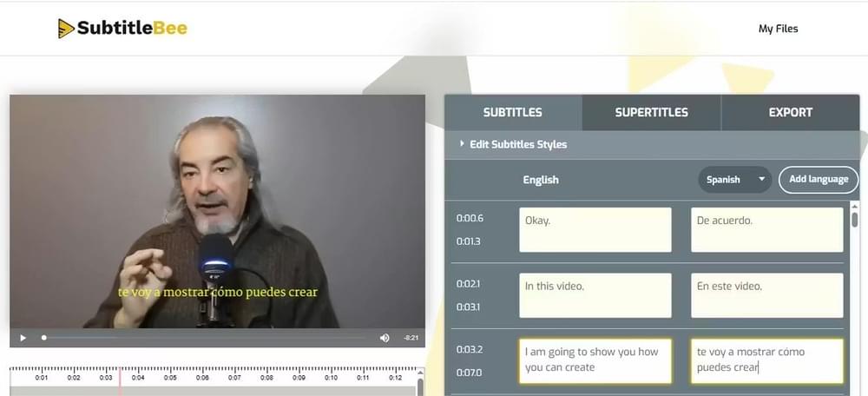Image resolution: width=868 pixels, height=396 pixels.
Task: Expand Edit Subtitles Styles section
Action: click(517, 144)
